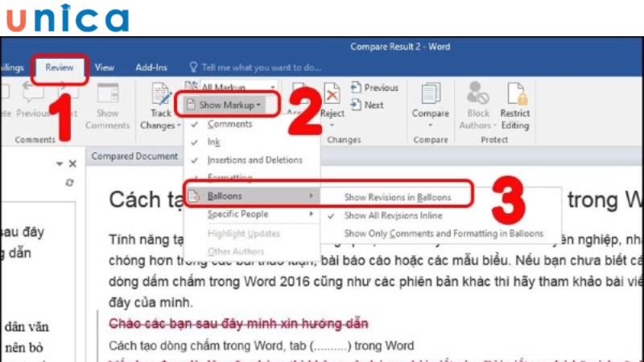Screen dimensions: 644x362
Task: Open the Review ribbon tab
Action: point(59,68)
